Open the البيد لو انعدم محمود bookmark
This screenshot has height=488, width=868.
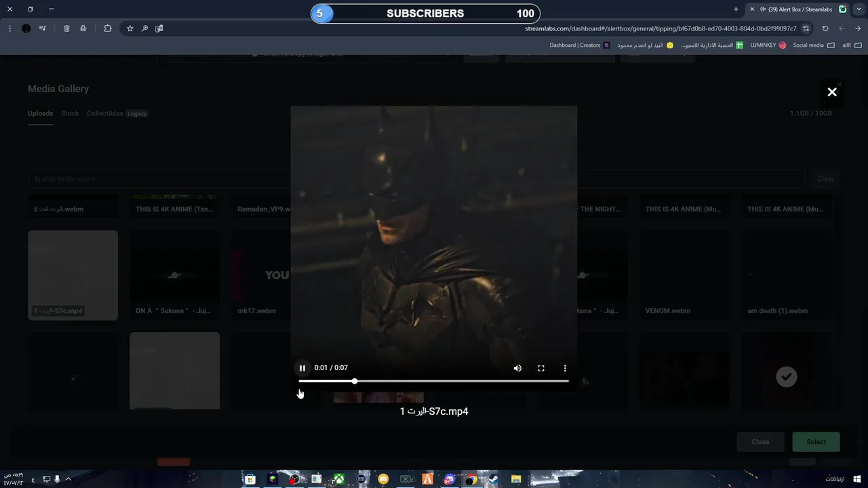click(x=645, y=45)
